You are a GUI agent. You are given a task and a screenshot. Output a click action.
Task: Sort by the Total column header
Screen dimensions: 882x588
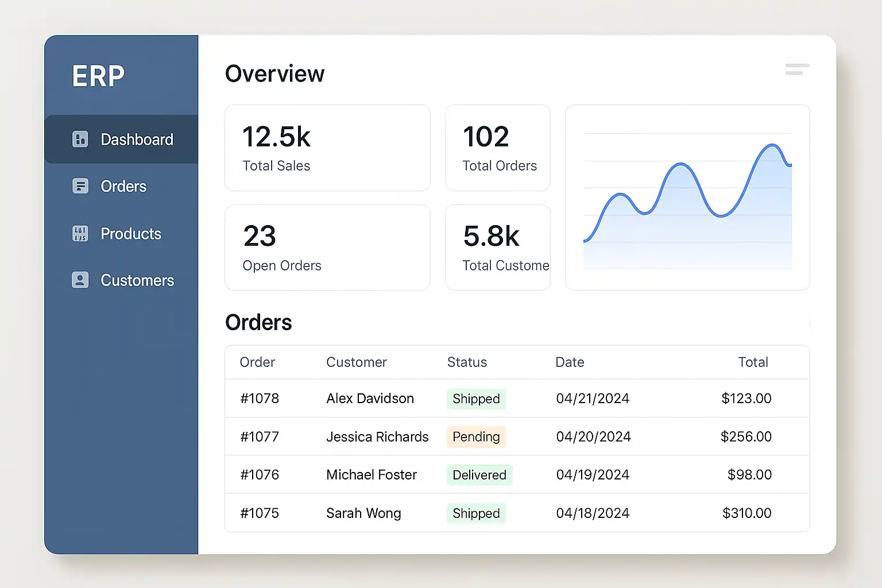coord(753,362)
